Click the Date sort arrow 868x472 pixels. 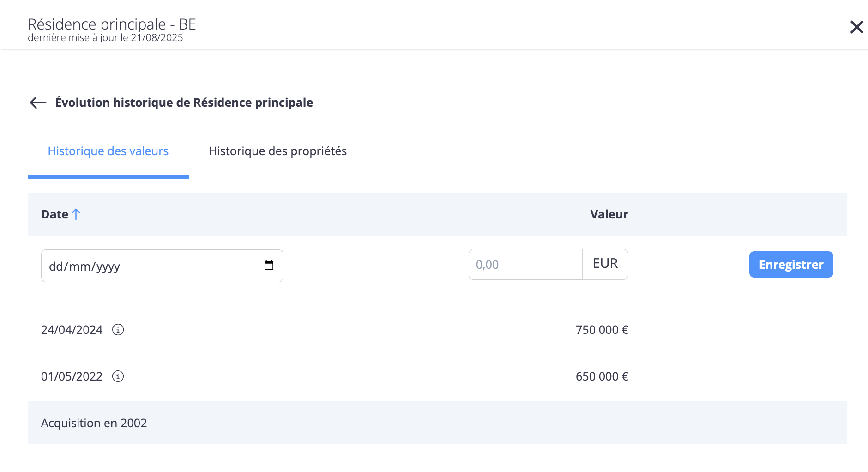click(76, 214)
